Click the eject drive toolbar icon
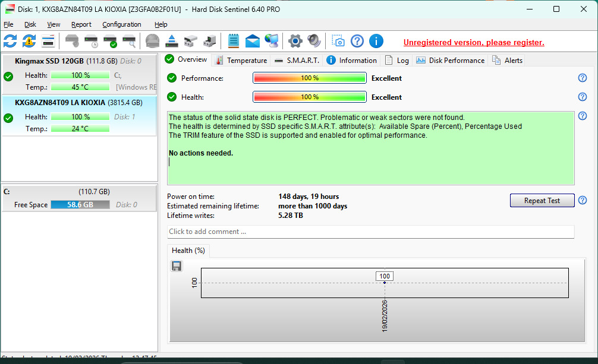598x364 pixels. click(x=172, y=41)
